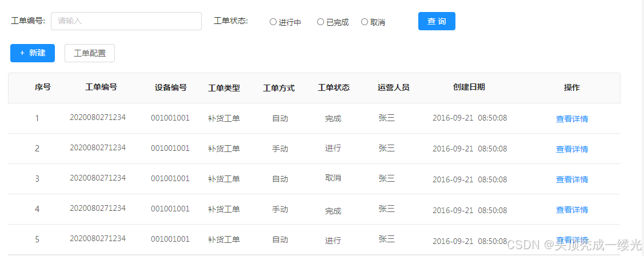This screenshot has height=256, width=644.
Task: Select the 取消 status radio button
Action: (365, 22)
